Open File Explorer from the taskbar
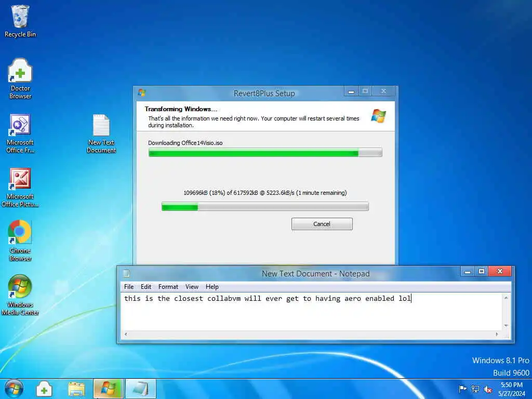 [76, 389]
